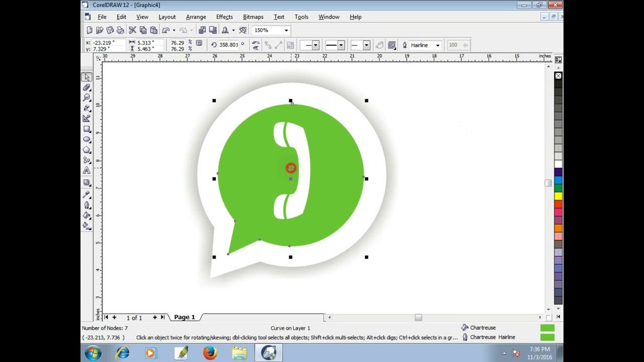
Task: Open the zoom level 150% dropdown
Action: (x=286, y=30)
